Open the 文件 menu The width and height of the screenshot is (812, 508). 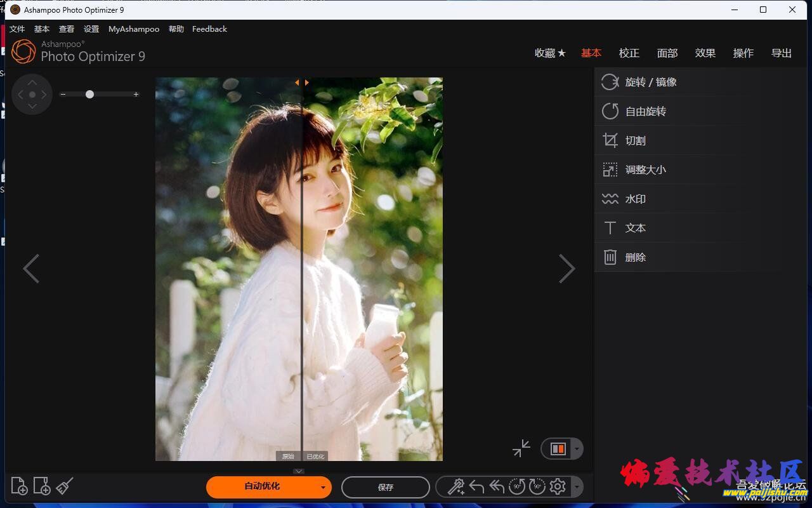(x=17, y=29)
